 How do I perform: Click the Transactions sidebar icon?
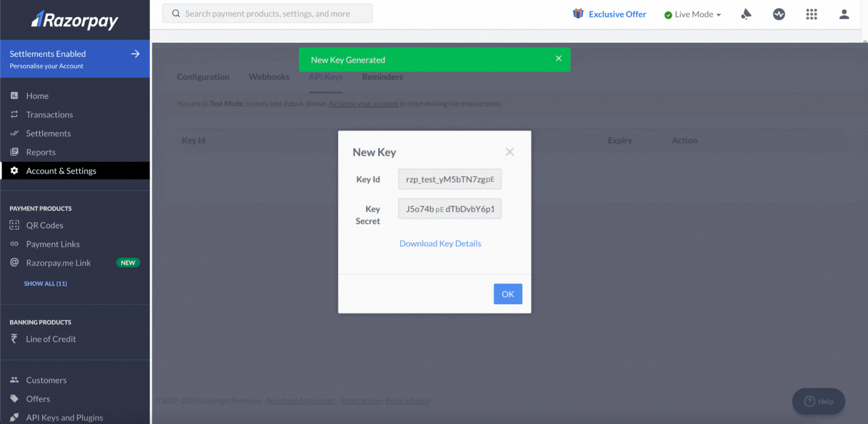14,114
